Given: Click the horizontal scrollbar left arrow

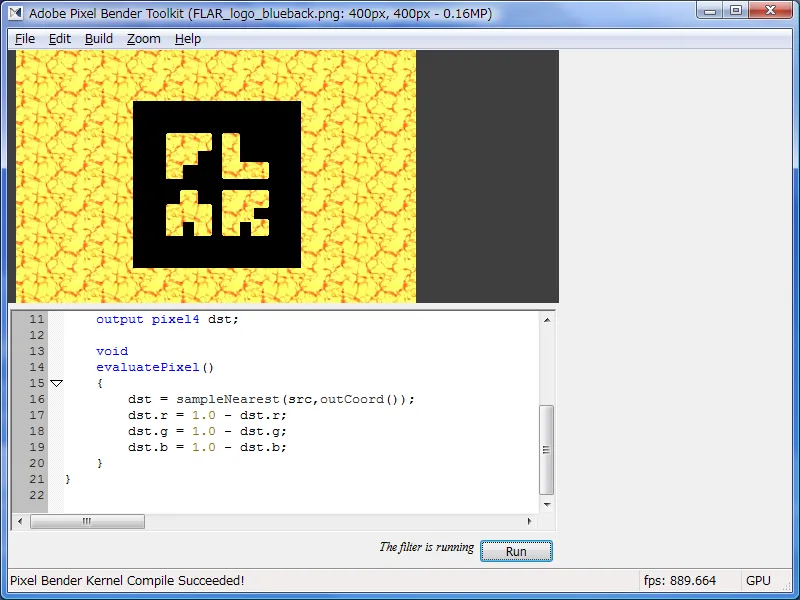Looking at the screenshot, I should [20, 521].
